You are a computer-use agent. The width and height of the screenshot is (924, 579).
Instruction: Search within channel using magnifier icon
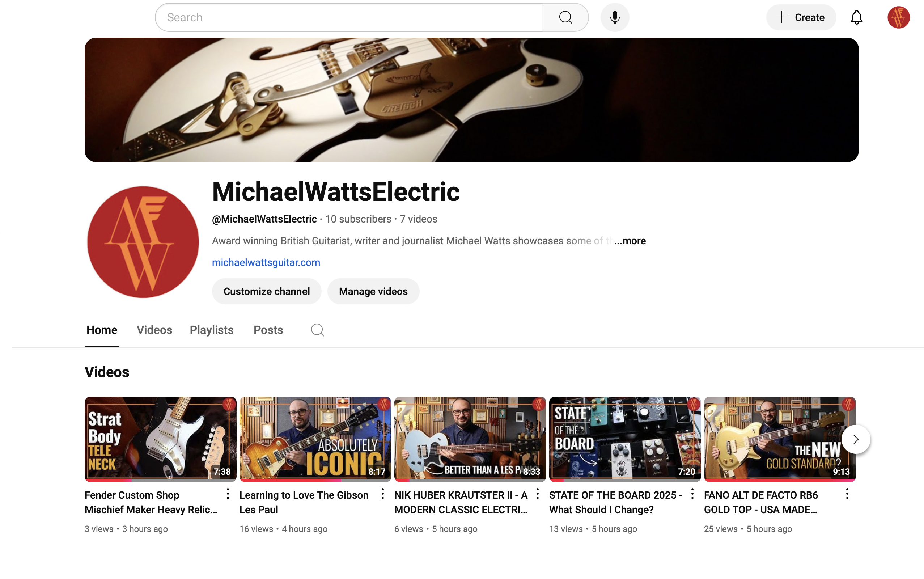[317, 330]
